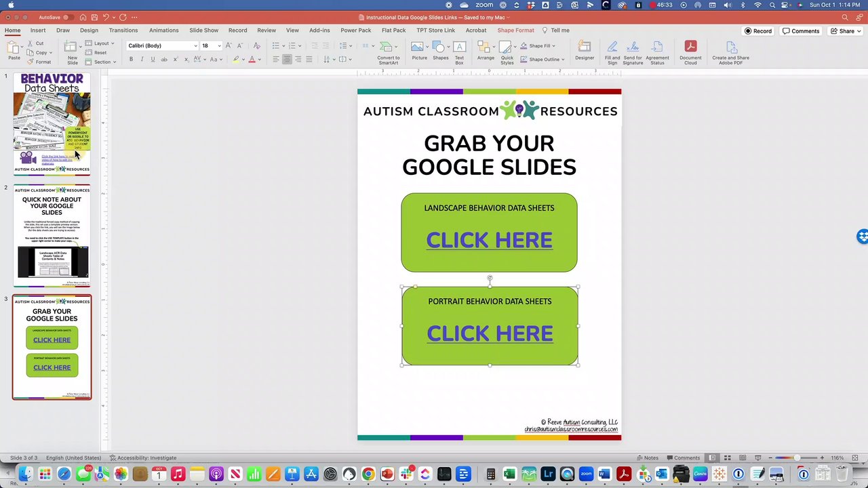The width and height of the screenshot is (868, 488).
Task: Select the Shape Format tab
Action: click(x=515, y=30)
